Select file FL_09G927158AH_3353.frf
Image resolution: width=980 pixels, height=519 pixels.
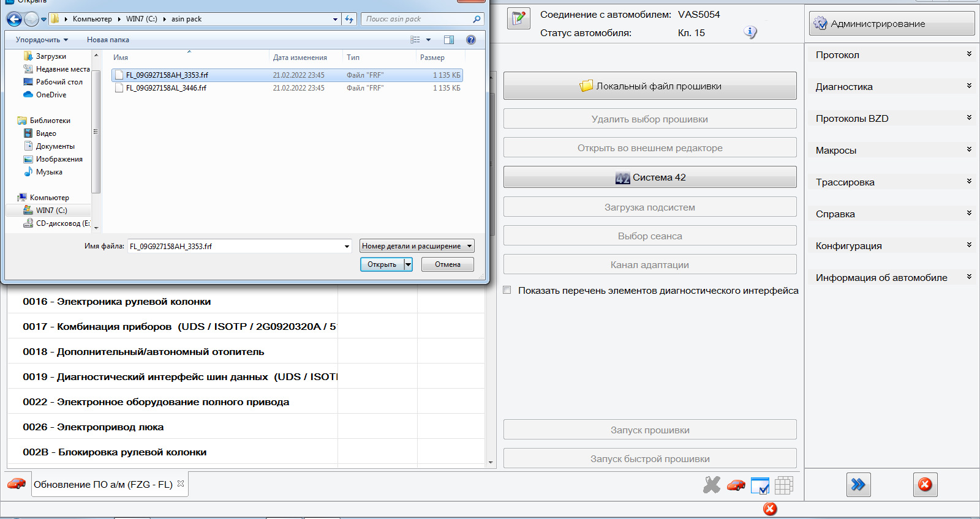coord(287,75)
